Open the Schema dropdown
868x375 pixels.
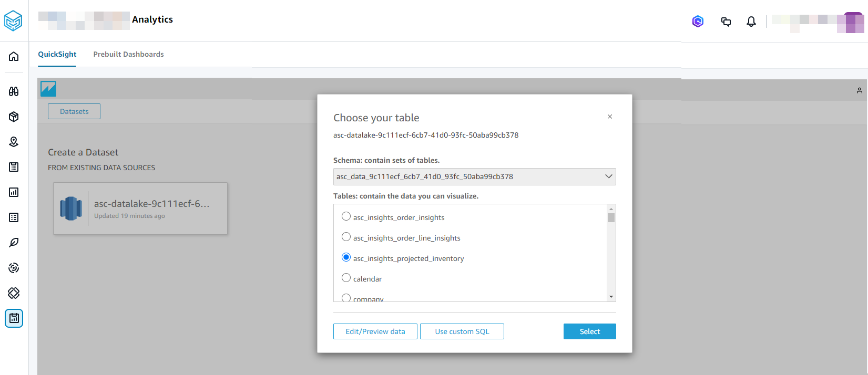[x=474, y=176]
